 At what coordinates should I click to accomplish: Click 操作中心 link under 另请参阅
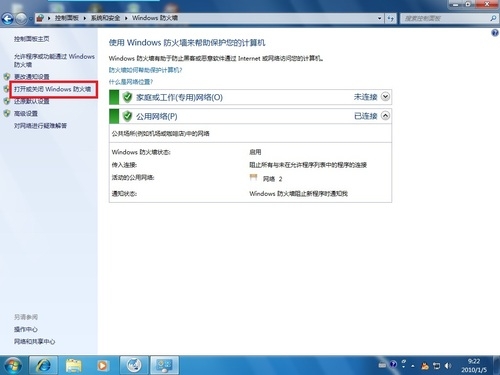(26, 329)
